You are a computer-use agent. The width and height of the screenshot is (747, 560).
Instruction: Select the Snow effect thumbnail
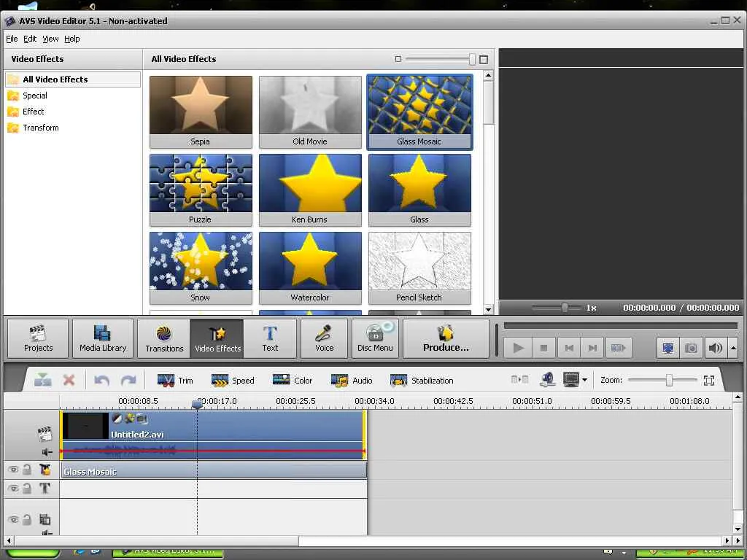click(x=201, y=268)
